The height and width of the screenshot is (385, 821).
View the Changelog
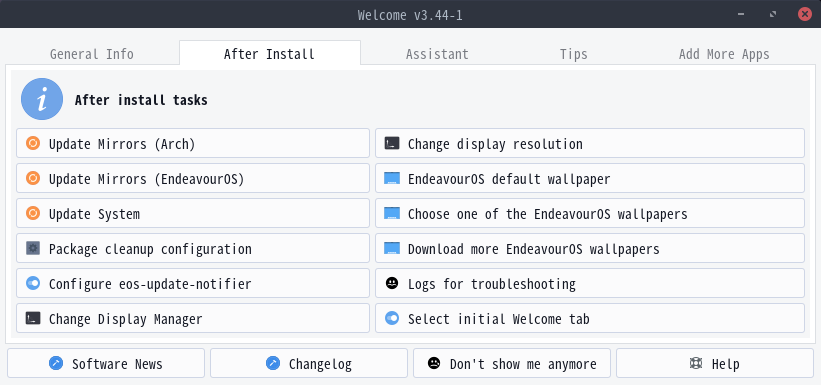(x=309, y=363)
